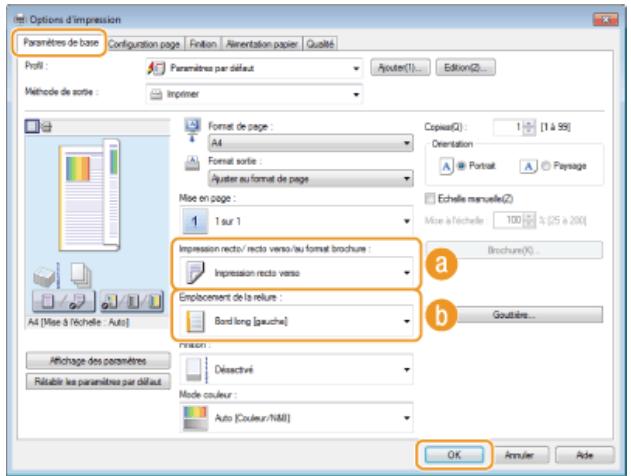Open the Aide button
Image resolution: width=631 pixels, height=476 pixels.
pos(585,455)
